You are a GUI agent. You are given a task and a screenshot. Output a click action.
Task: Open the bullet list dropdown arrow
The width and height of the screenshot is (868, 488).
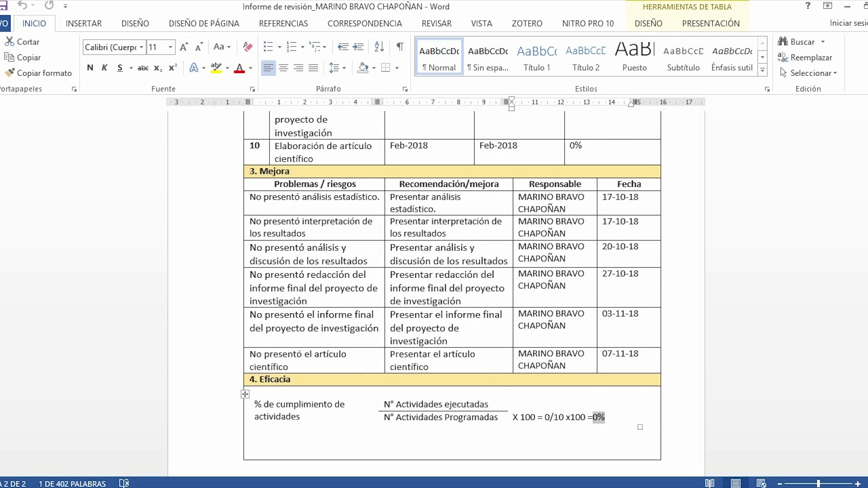(278, 47)
